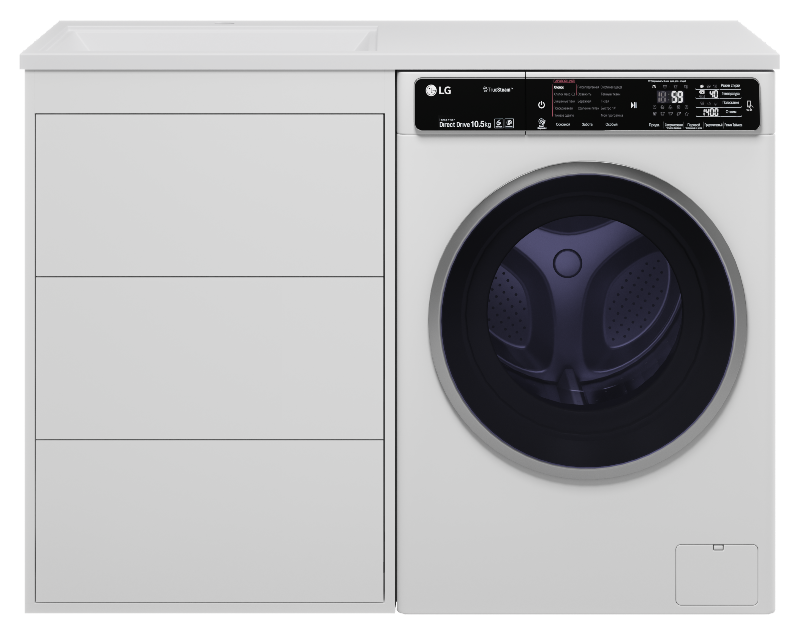Open the bottom cabinet drawer

[210, 520]
